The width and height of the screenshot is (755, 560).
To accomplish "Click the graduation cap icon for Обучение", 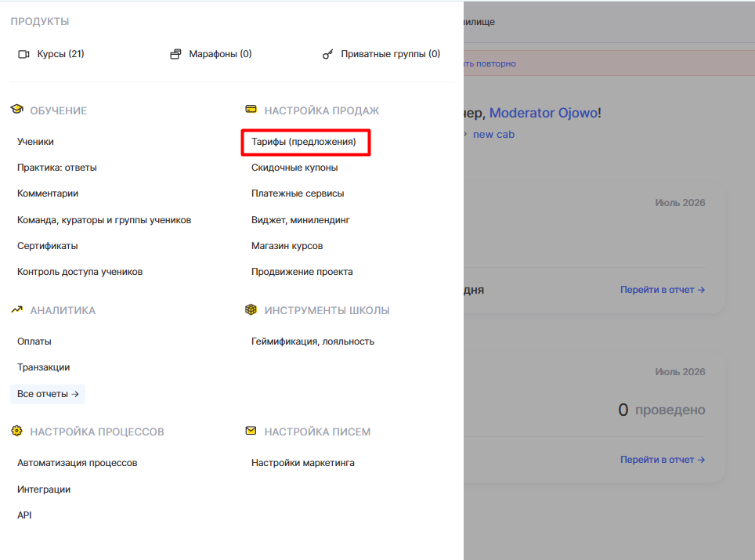I will (17, 110).
